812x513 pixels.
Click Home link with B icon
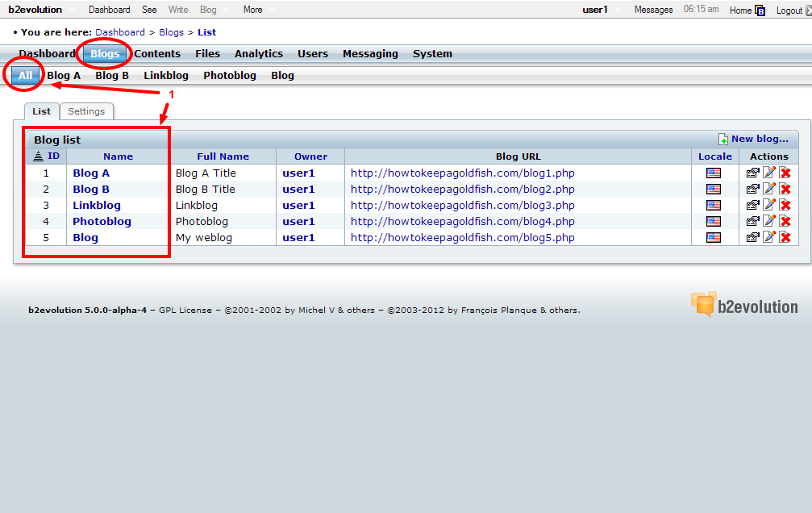(x=747, y=10)
